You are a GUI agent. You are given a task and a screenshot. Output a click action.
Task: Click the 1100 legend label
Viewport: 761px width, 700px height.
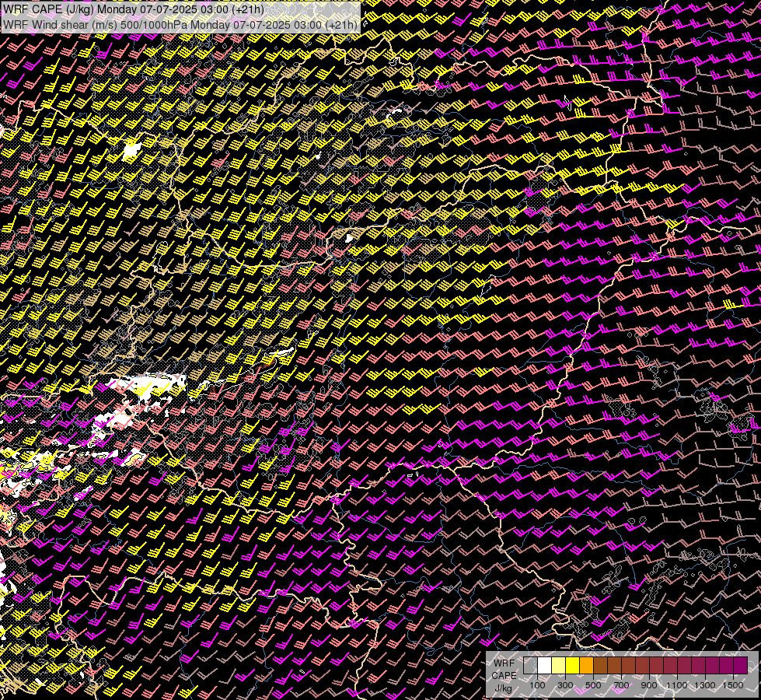pos(677,685)
